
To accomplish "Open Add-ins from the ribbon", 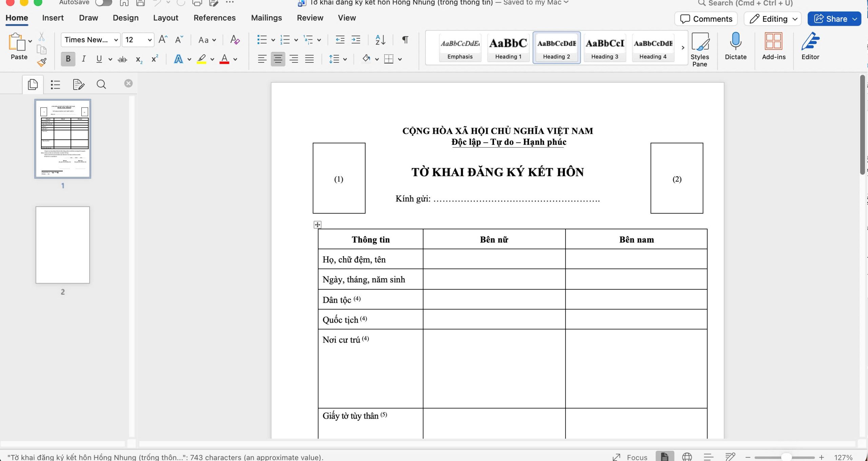I will click(774, 46).
